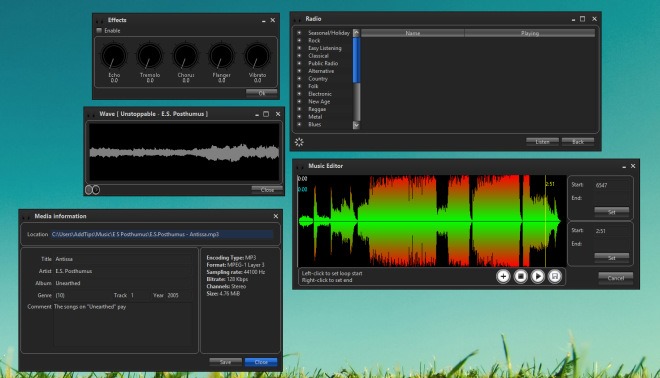Click the Genre field showing (10)
660x378 pixels.
(x=82, y=295)
